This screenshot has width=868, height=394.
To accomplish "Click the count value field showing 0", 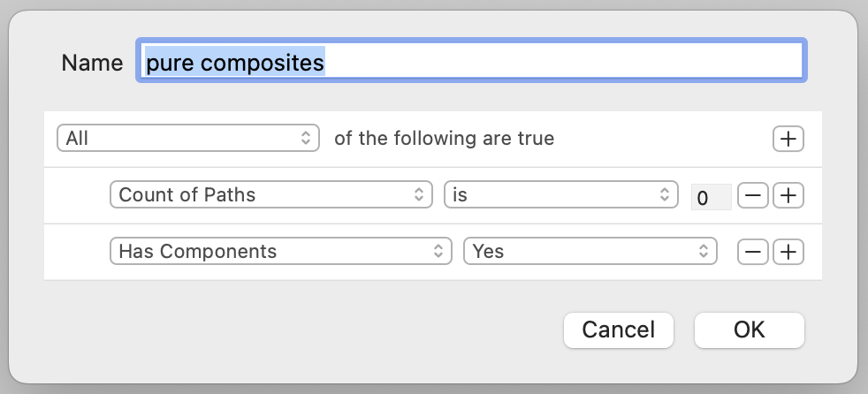I will click(711, 197).
